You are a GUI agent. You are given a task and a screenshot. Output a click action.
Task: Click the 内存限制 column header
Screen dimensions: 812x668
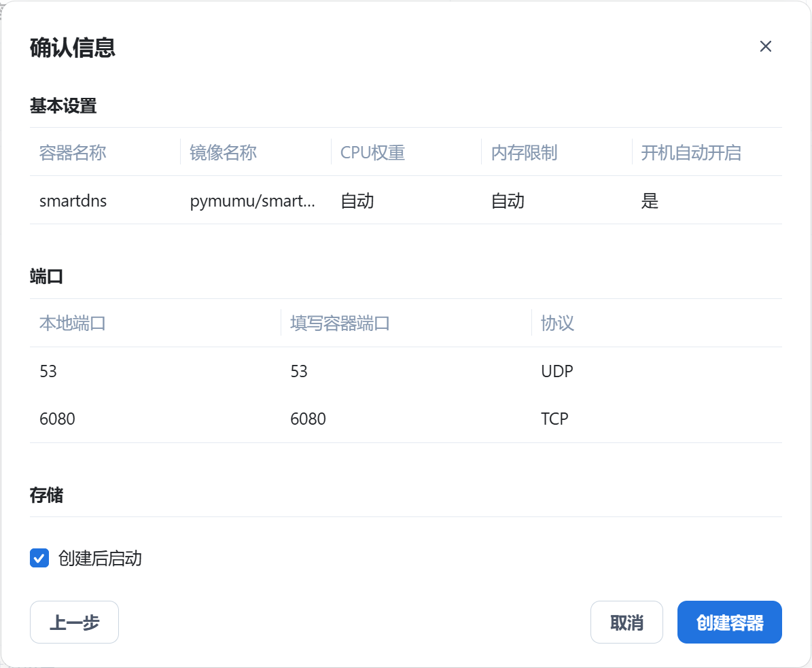click(524, 152)
